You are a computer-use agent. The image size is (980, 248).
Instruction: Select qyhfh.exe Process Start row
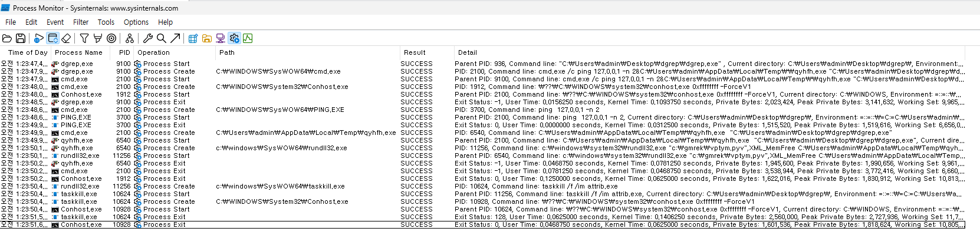point(482,140)
